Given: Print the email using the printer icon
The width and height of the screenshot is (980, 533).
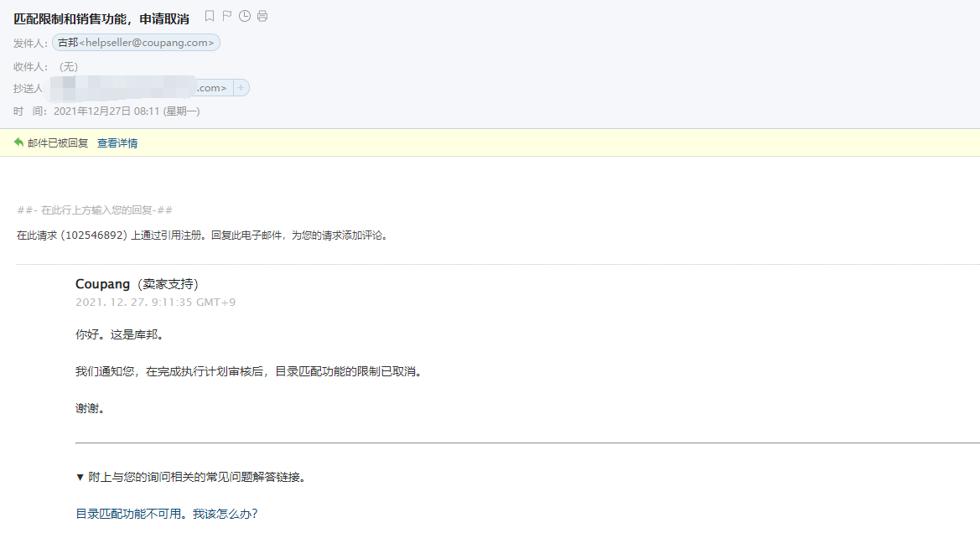Looking at the screenshot, I should [x=262, y=16].
